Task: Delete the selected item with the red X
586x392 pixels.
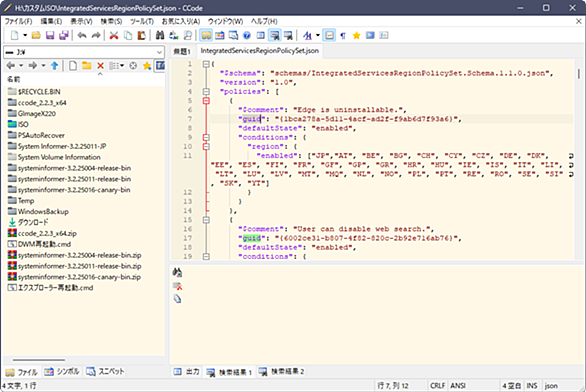Action: [101, 66]
